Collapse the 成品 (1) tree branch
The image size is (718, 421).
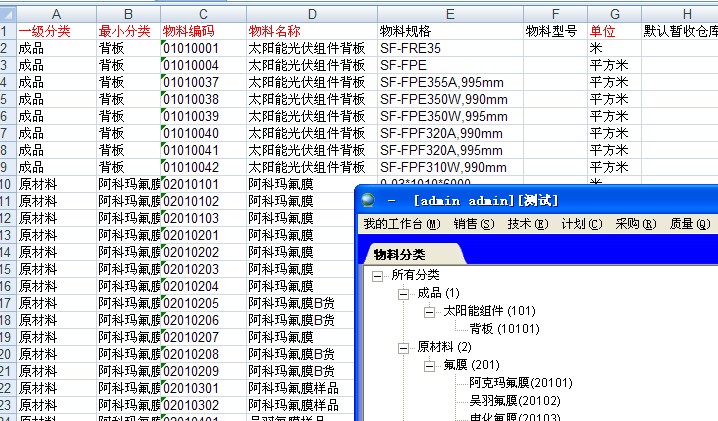pos(403,293)
